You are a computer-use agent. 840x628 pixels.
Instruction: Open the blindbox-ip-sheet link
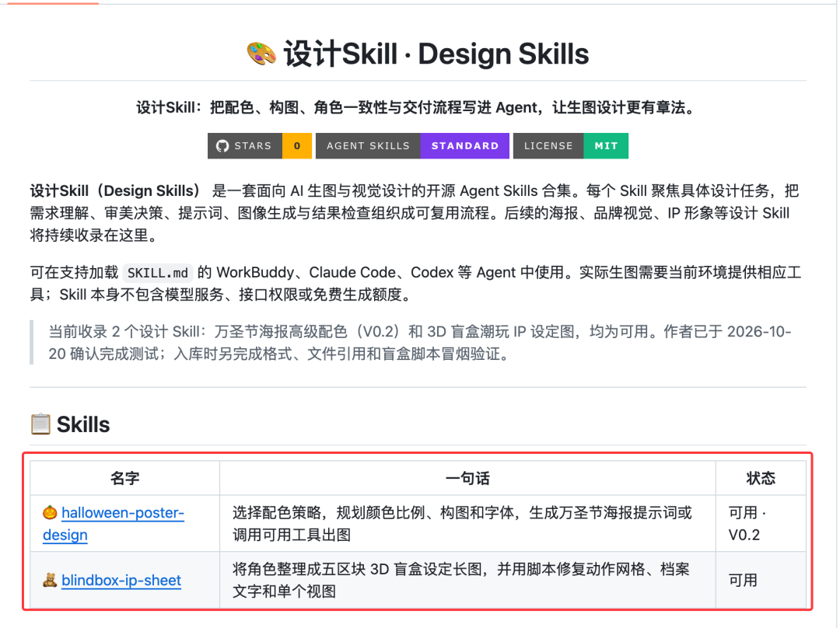click(x=121, y=581)
